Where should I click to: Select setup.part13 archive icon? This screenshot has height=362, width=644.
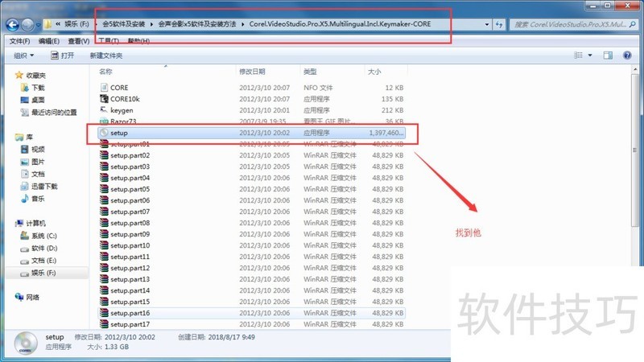[104, 279]
